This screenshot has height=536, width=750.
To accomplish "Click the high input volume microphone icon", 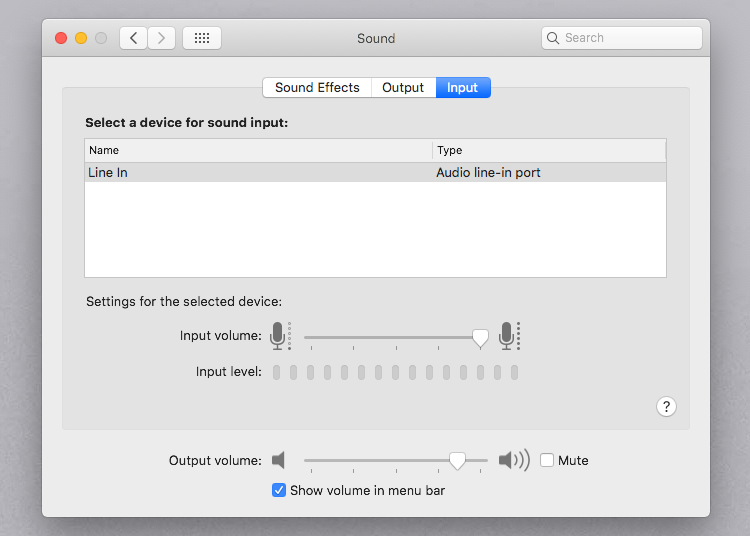I will [x=509, y=336].
